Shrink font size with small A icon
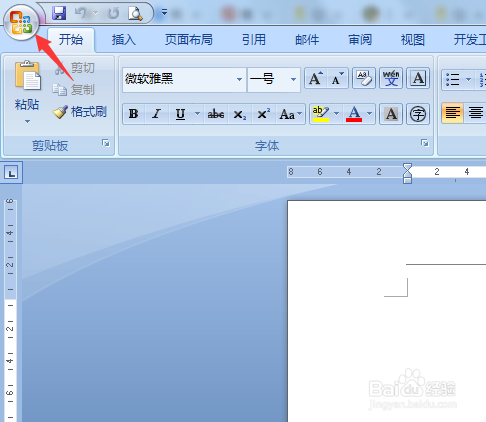The image size is (486, 422). [337, 79]
